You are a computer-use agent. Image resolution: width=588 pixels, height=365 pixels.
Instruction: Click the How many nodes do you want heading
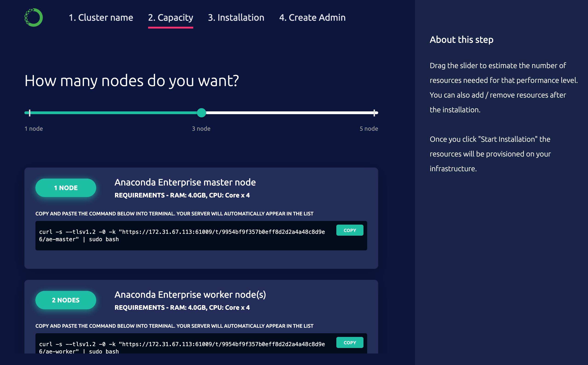[132, 81]
